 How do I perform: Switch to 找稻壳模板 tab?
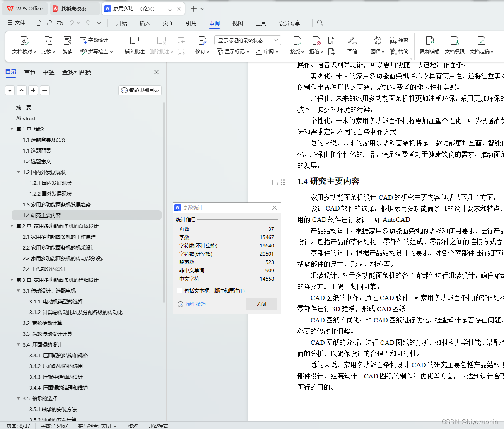pos(75,9)
